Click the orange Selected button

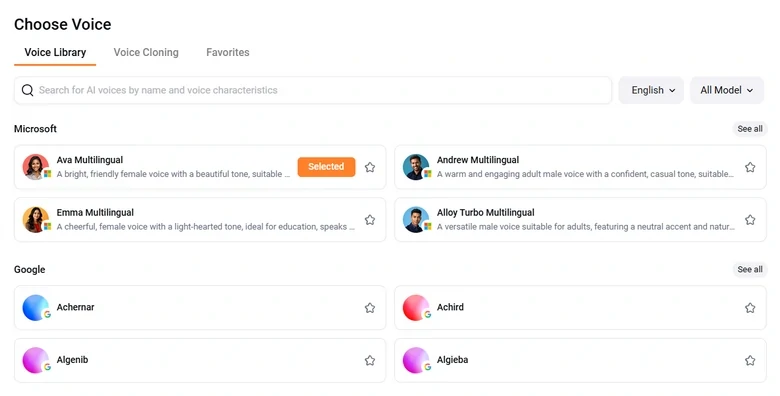[326, 167]
